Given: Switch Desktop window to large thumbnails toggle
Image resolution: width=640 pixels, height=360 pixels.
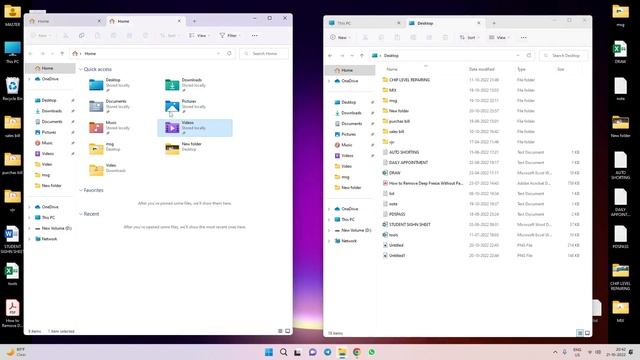Looking at the screenshot, I should point(587,333).
